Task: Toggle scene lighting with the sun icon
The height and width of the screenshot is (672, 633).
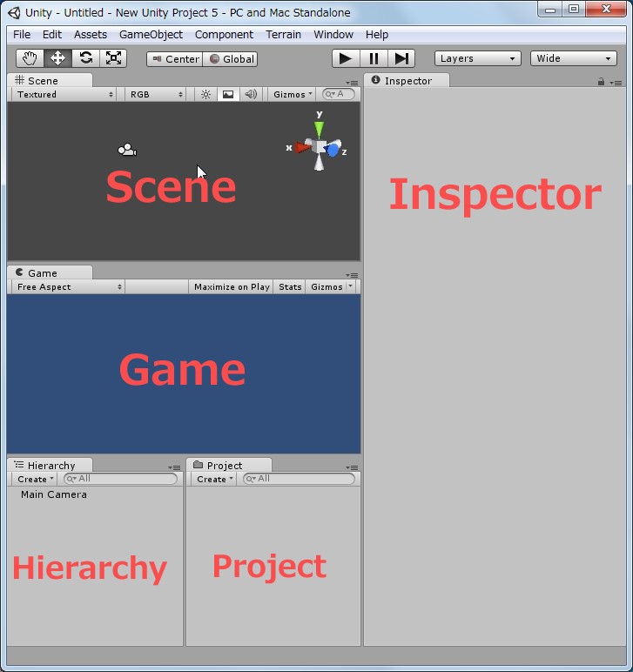Action: point(205,94)
